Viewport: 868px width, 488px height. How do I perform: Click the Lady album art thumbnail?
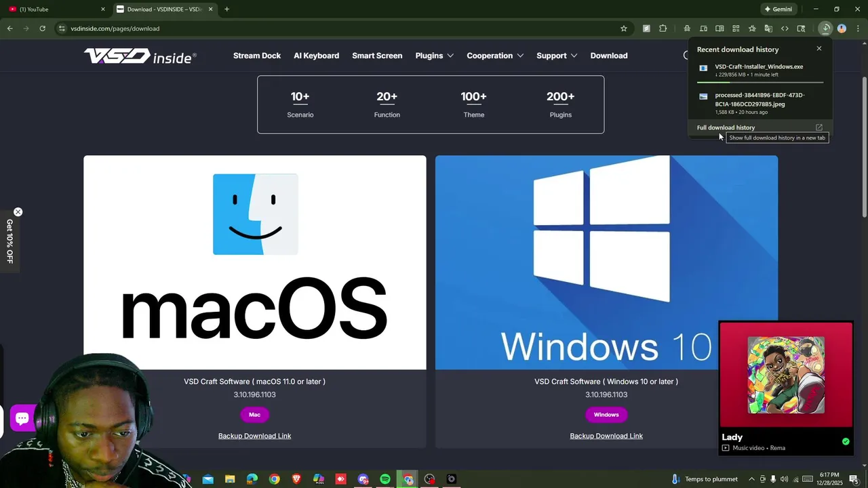786,375
